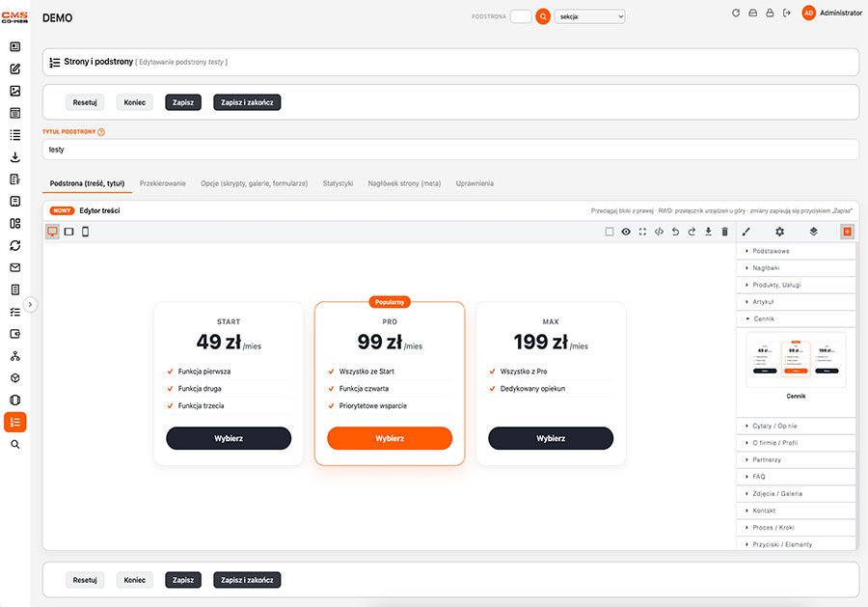Open the Statystyki tab

coord(338,183)
